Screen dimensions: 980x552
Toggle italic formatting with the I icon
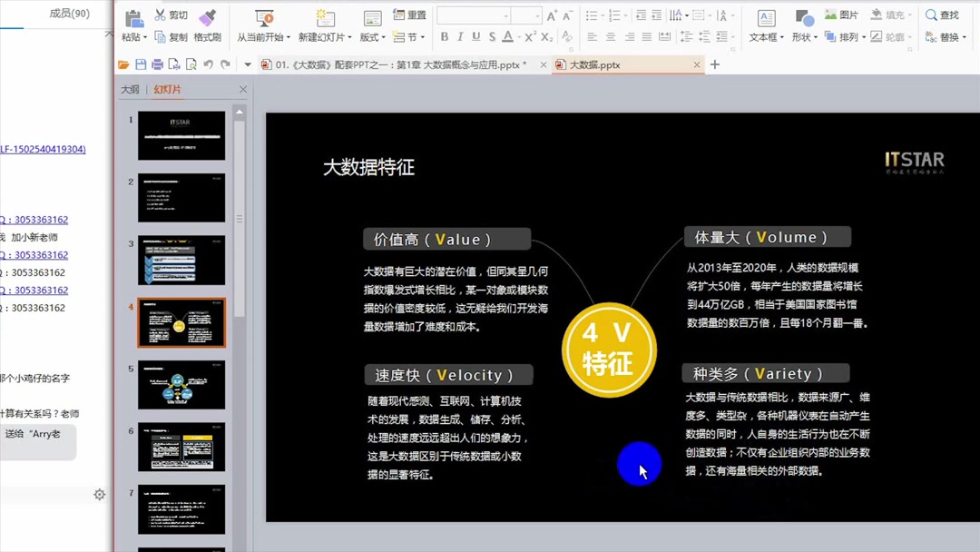[x=459, y=35]
